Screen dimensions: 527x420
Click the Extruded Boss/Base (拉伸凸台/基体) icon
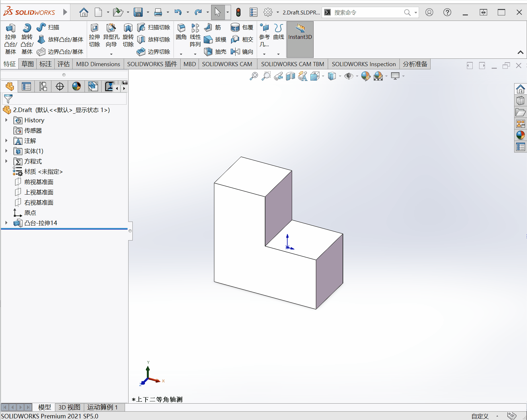11,28
